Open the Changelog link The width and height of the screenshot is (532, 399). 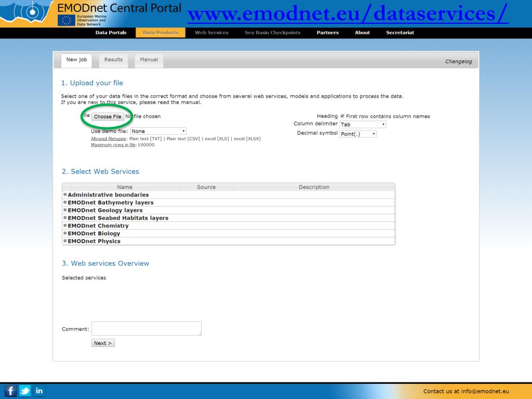tap(458, 61)
